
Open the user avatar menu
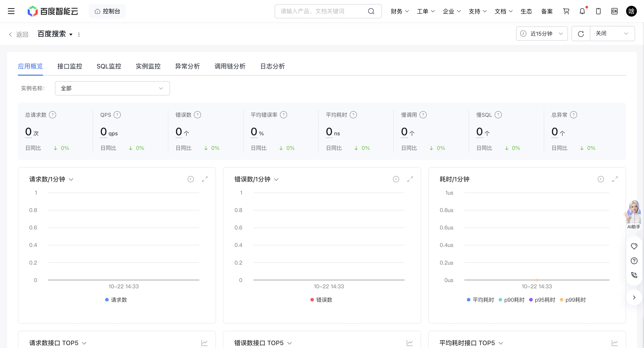(x=631, y=11)
